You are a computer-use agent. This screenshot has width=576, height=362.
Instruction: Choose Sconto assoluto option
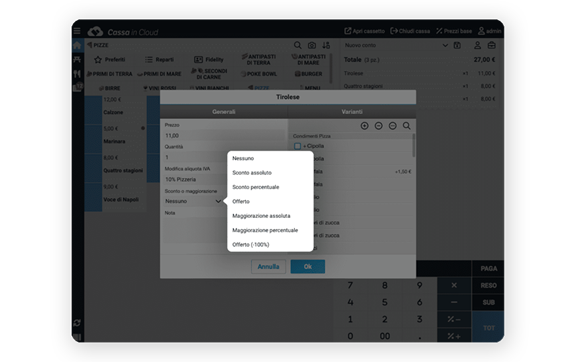click(252, 173)
